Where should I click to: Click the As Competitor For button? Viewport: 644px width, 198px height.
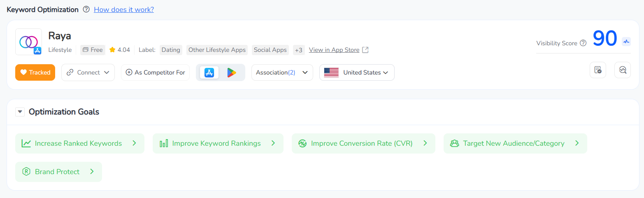[x=155, y=72]
